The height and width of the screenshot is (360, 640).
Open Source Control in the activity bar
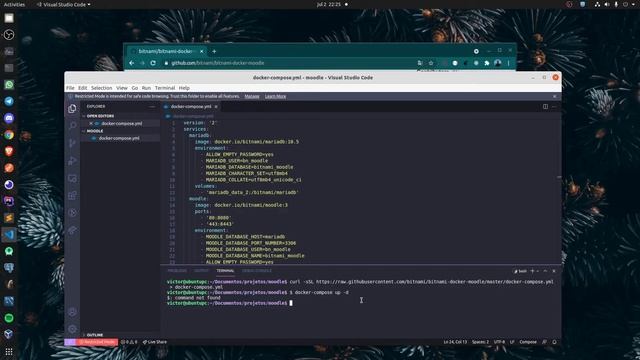tap(72, 143)
